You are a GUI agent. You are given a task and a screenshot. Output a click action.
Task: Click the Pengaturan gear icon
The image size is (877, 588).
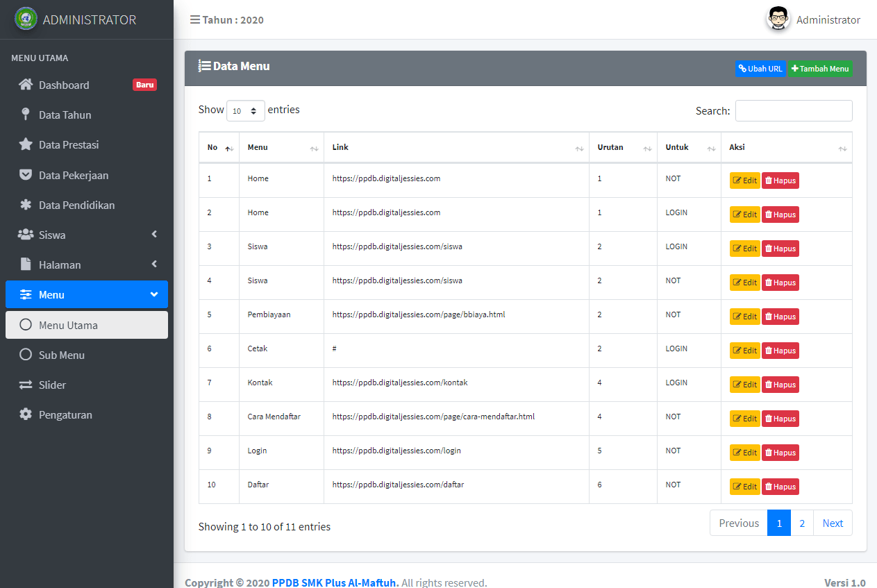tap(25, 414)
